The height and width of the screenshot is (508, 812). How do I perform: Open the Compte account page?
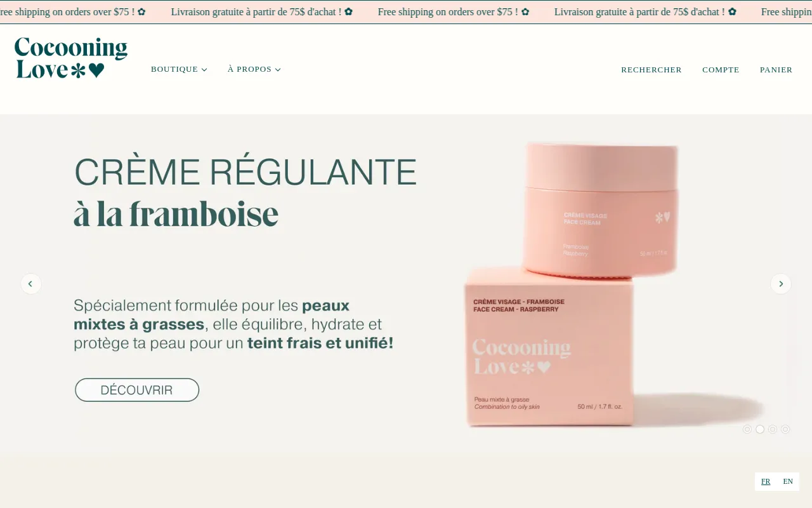pyautogui.click(x=721, y=70)
